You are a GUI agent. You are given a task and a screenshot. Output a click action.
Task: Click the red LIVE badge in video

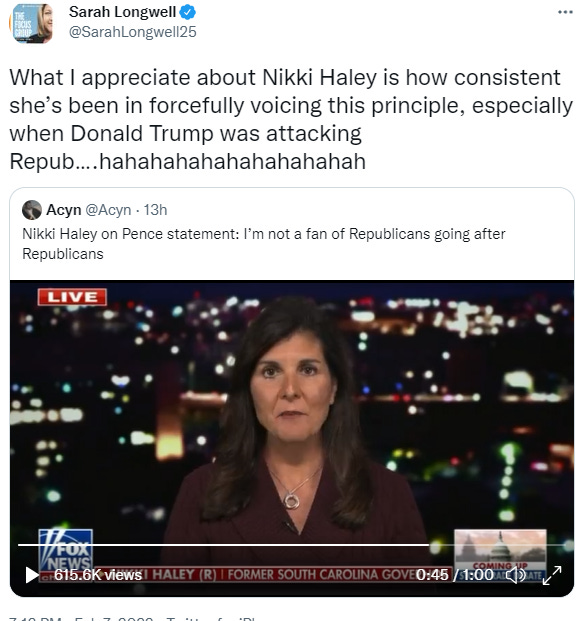[72, 297]
